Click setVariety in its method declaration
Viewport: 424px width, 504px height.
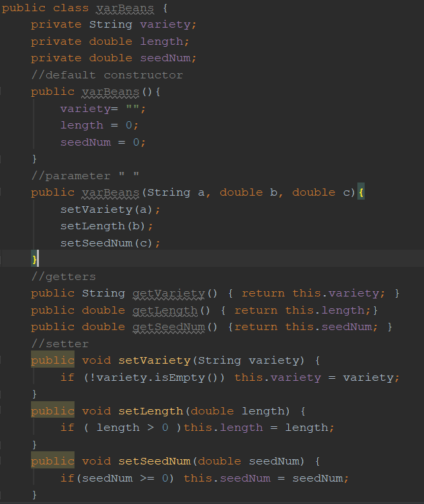coord(154,360)
